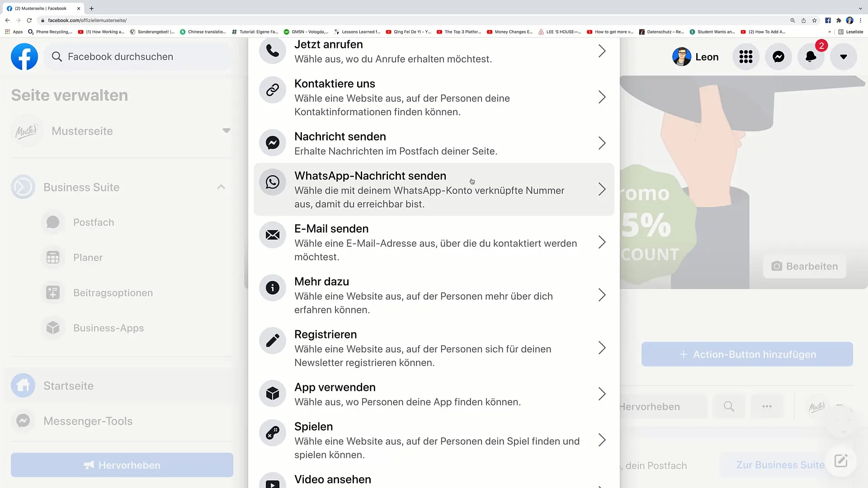Click the search magnifier button beside Hervorheben
Screen dimensions: 868x488
pyautogui.click(x=729, y=406)
